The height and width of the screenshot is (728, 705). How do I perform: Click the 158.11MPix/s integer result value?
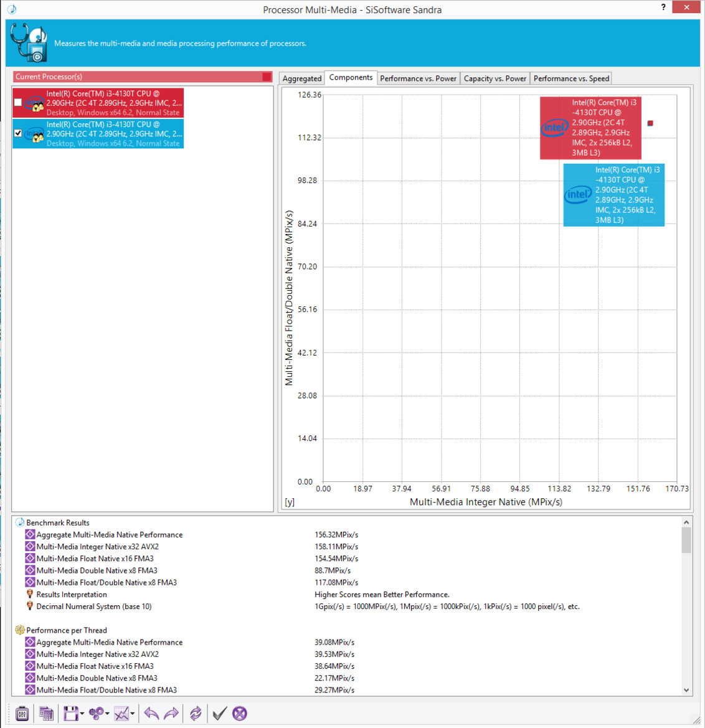click(336, 547)
